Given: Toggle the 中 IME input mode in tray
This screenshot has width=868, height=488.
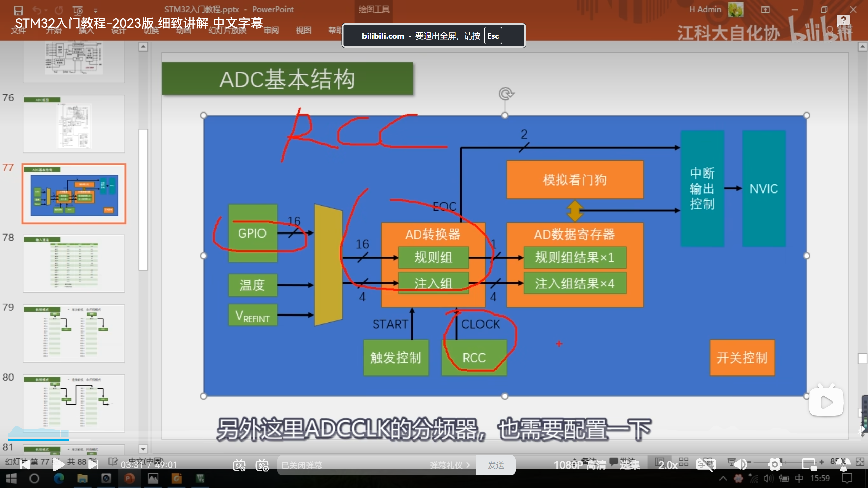Looking at the screenshot, I should (799, 479).
